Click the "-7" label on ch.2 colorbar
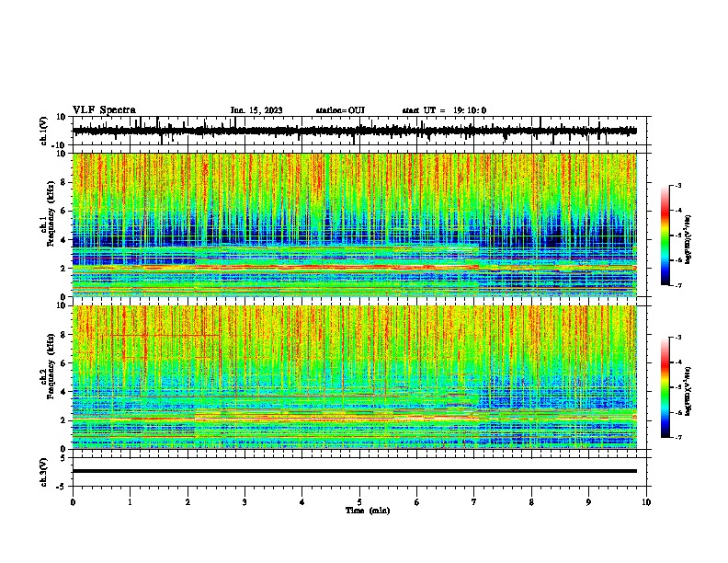This screenshot has width=728, height=563. (x=677, y=437)
